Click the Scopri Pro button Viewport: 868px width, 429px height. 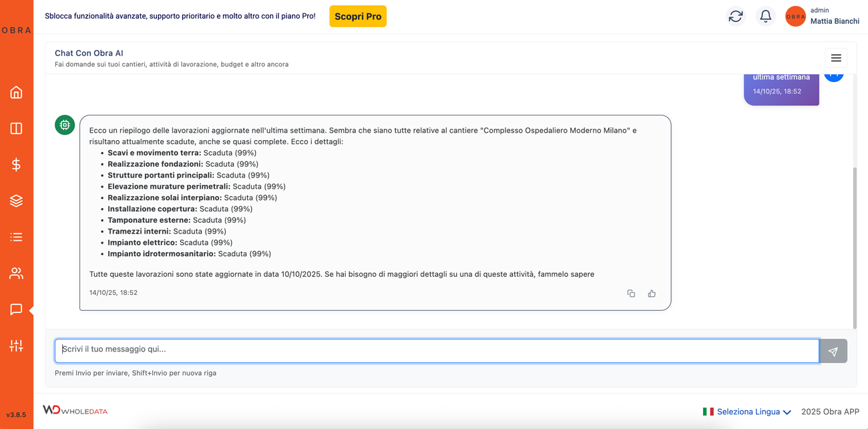pos(358,17)
